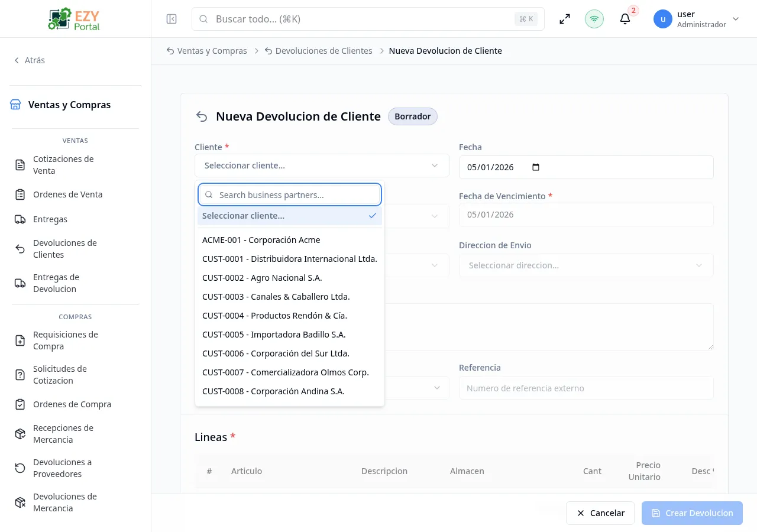
Task: Choose CUST-0006 - Corporación del Sur Ltda.
Action: tap(290, 353)
